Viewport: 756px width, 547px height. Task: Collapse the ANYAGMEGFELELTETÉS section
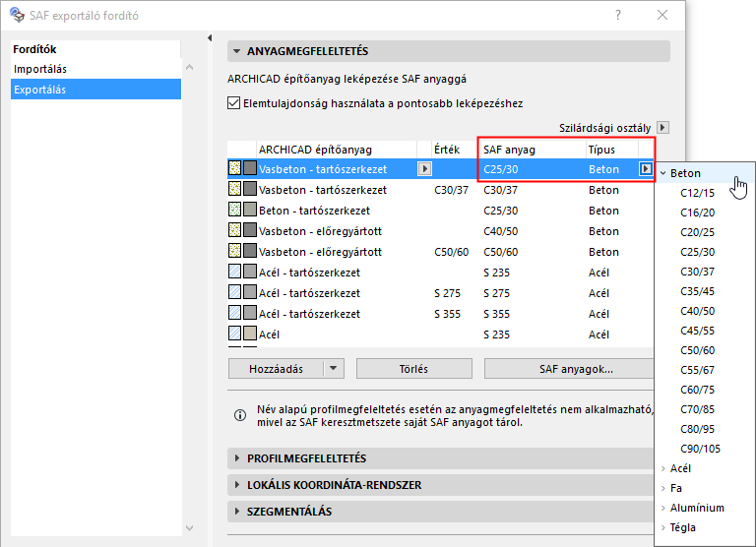236,51
